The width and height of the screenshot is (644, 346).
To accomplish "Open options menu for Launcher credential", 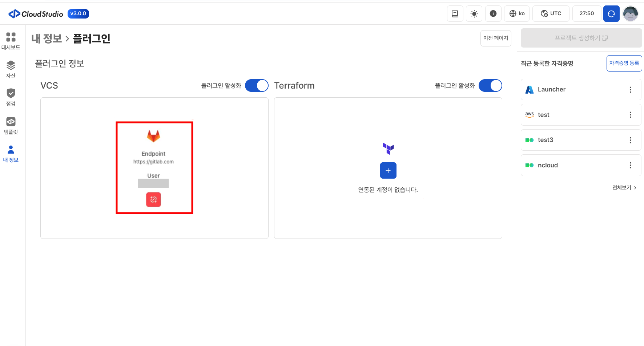I will pos(630,90).
